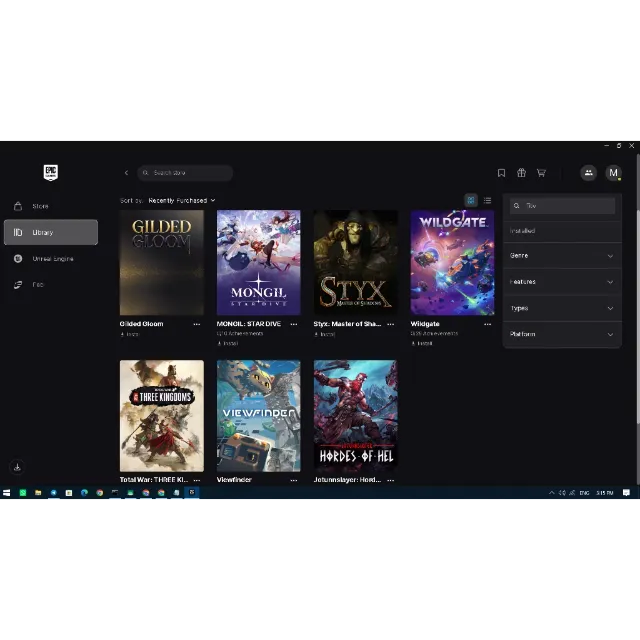Click the Gilded Gloom title text
Image resolution: width=640 pixels, height=640 pixels.
point(141,324)
